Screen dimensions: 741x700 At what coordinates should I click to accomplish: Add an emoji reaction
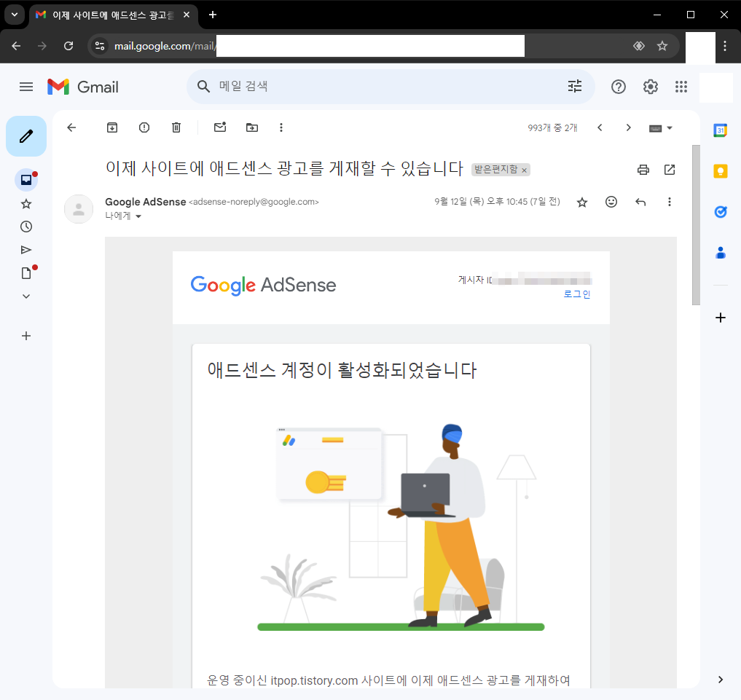tap(611, 202)
